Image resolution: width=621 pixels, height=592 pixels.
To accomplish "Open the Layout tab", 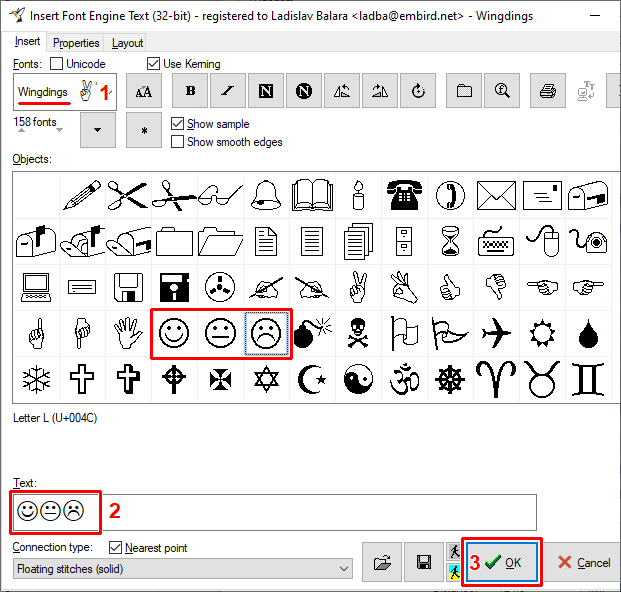I will (x=127, y=43).
